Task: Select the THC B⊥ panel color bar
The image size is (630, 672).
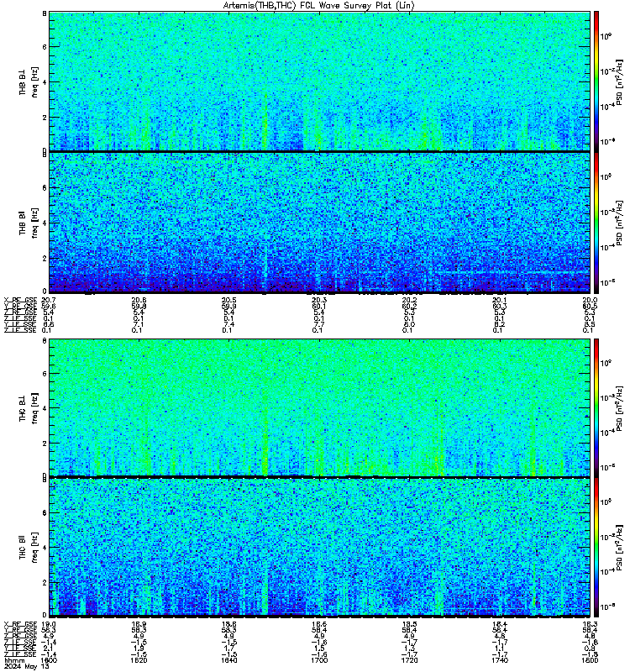Action: pos(596,407)
